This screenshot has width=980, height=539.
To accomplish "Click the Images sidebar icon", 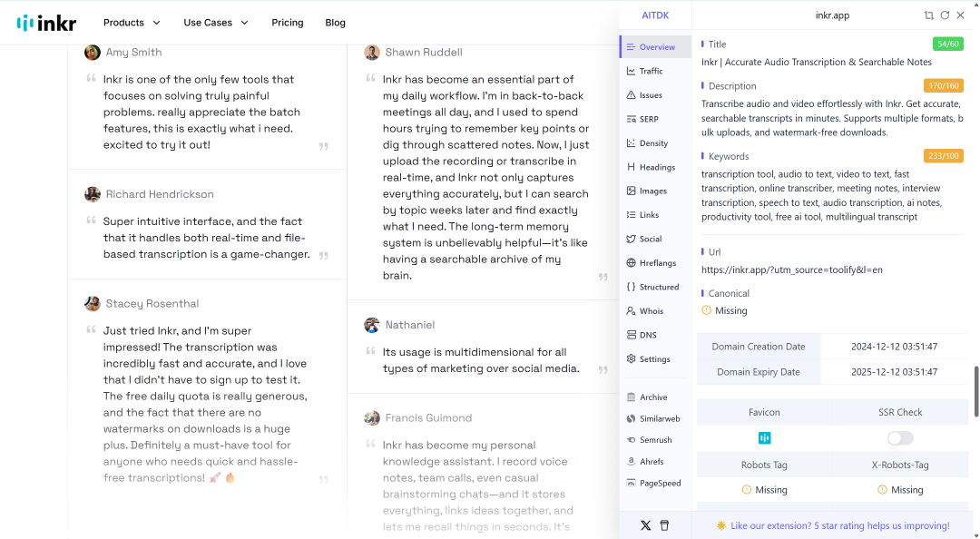I will 632,191.
